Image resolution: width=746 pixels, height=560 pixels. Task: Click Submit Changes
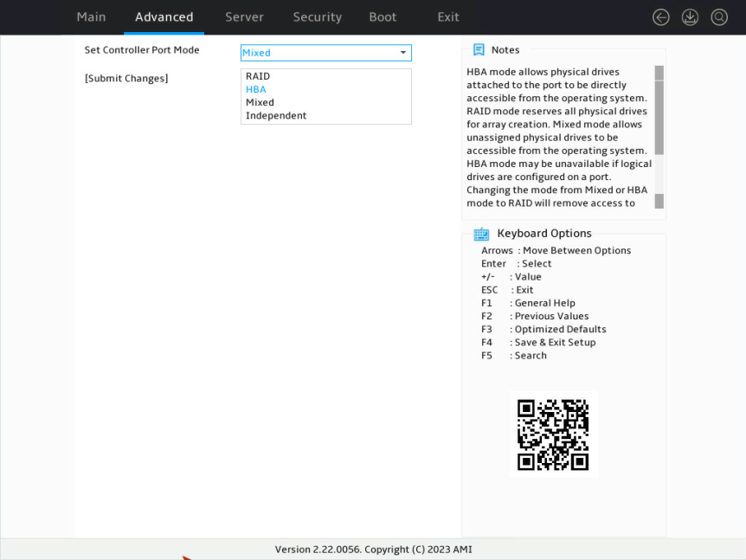click(x=126, y=79)
